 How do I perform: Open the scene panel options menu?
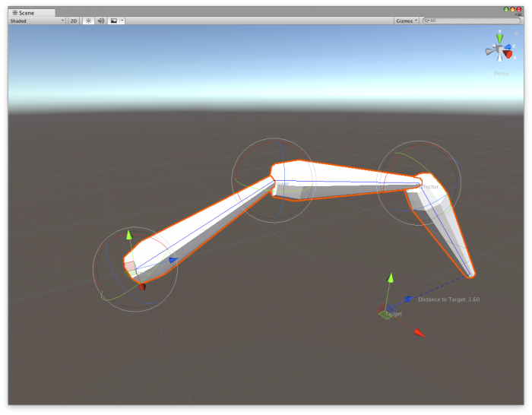tap(520, 13)
